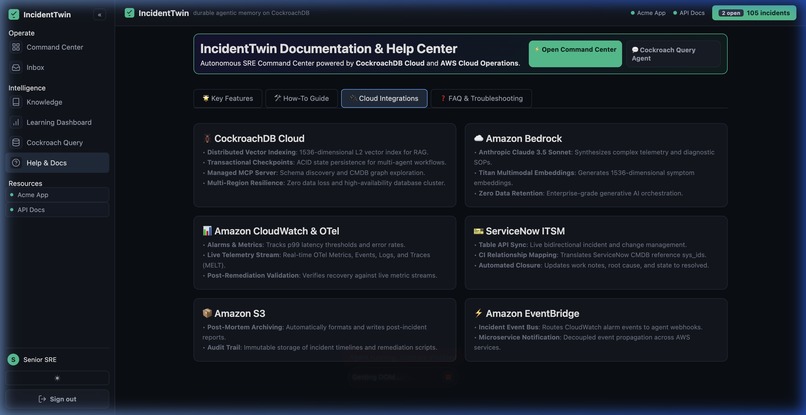Click the Sign out arrow icon
The height and width of the screenshot is (415, 806).
43,399
